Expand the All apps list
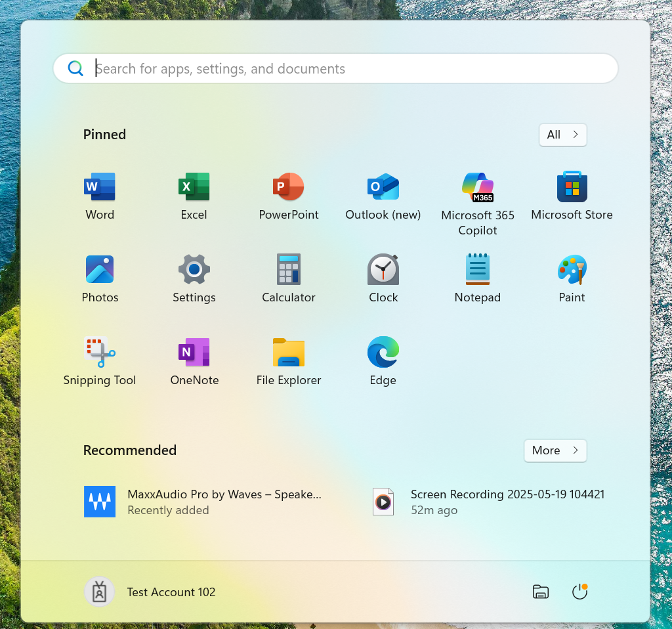672x629 pixels. click(562, 135)
